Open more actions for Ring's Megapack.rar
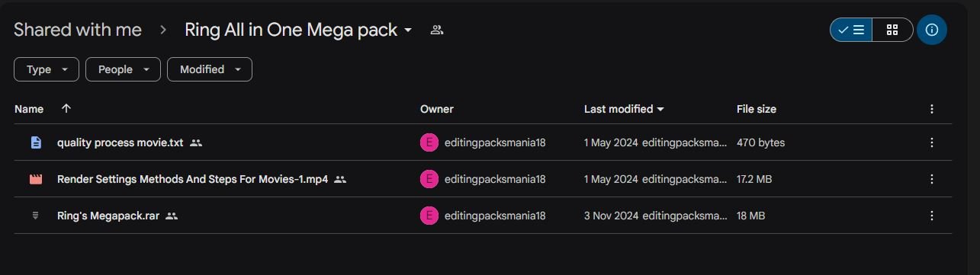 point(932,216)
